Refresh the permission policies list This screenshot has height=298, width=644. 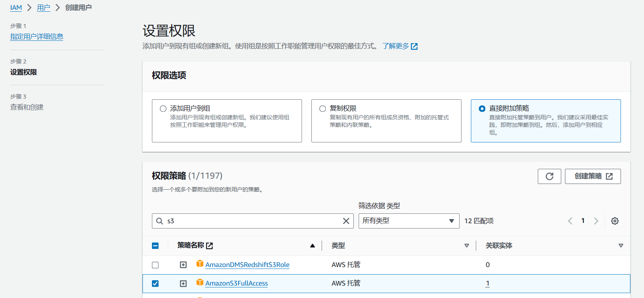[549, 176]
